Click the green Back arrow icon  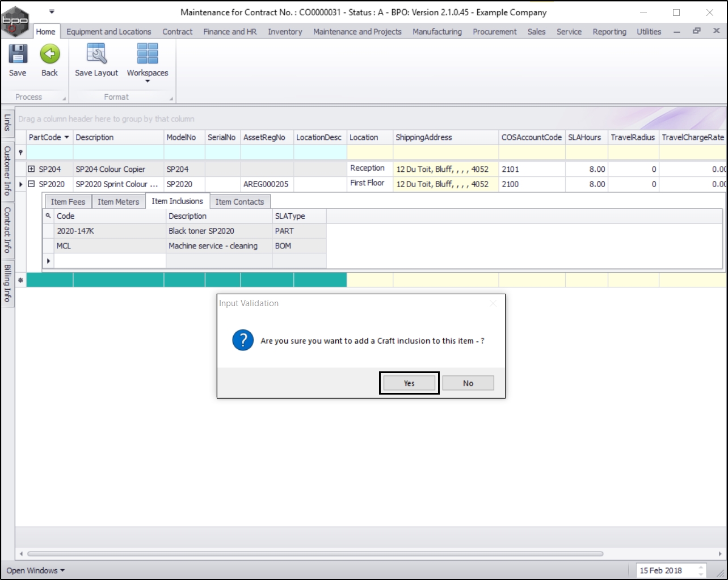tap(50, 54)
